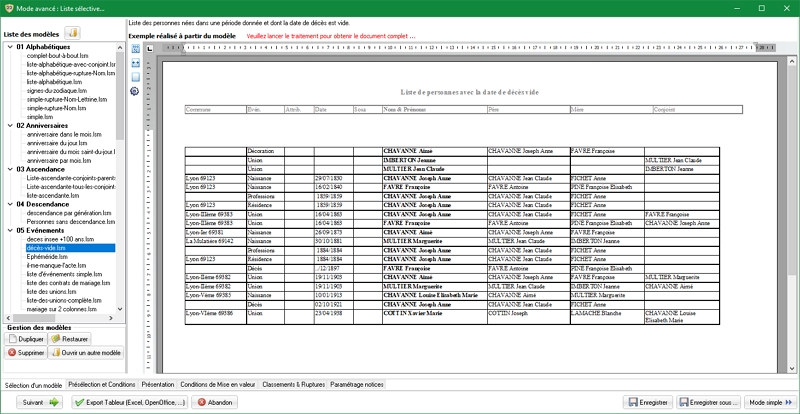Click the Supprimer button

pyautogui.click(x=26, y=353)
